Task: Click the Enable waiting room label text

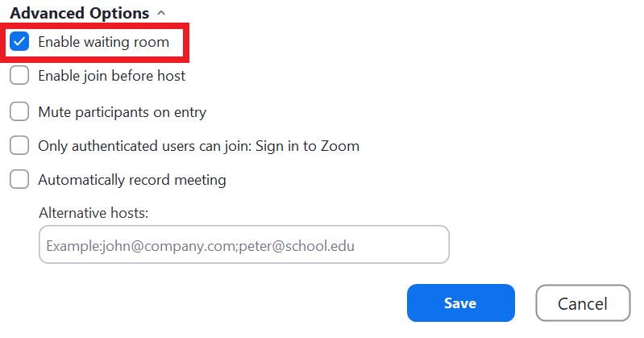Action: pos(103,42)
